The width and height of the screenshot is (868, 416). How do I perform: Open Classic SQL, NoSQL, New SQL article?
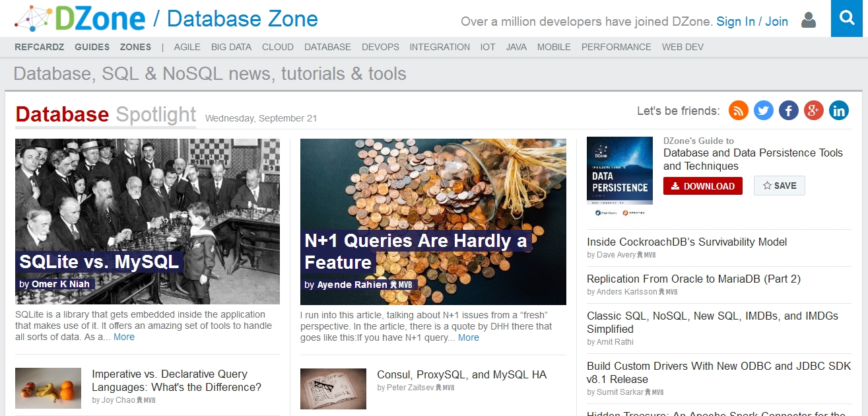(x=713, y=322)
